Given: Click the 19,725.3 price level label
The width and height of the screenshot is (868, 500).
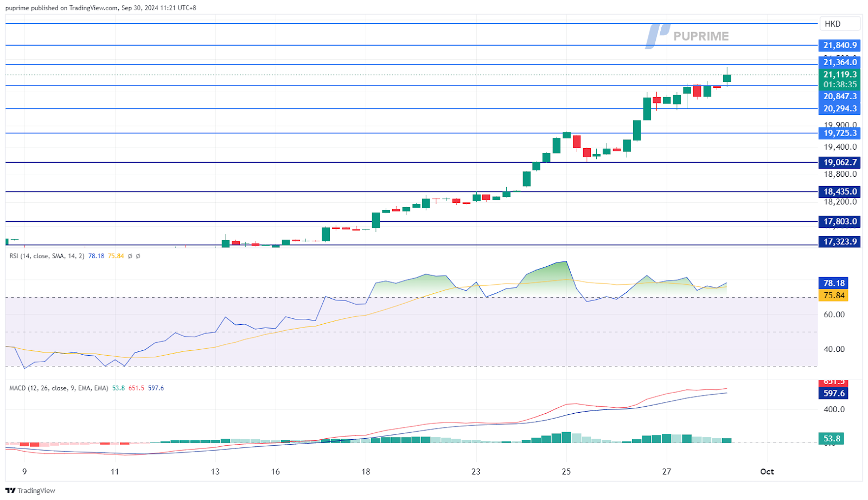Looking at the screenshot, I should (840, 133).
